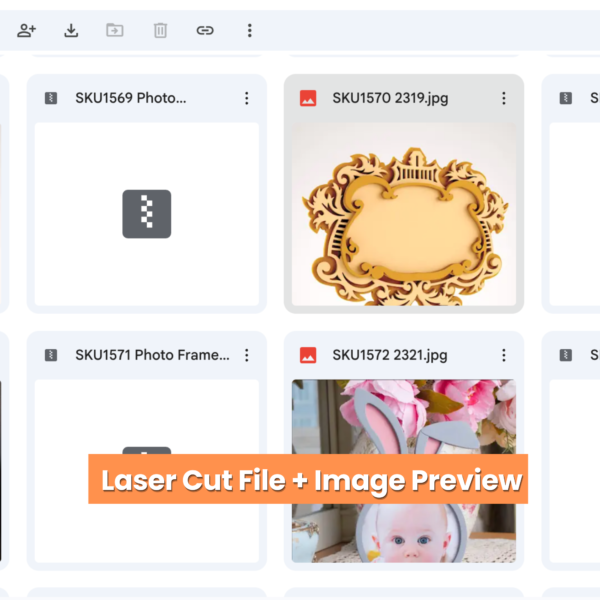Image resolution: width=600 pixels, height=600 pixels.
Task: Click image file icon beside SKU1570 2319.jpg
Action: (x=308, y=98)
